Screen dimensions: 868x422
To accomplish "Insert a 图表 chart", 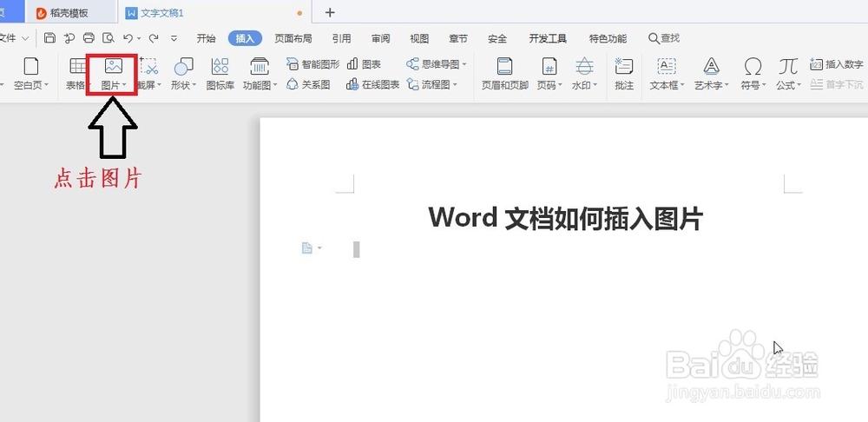I will [365, 64].
